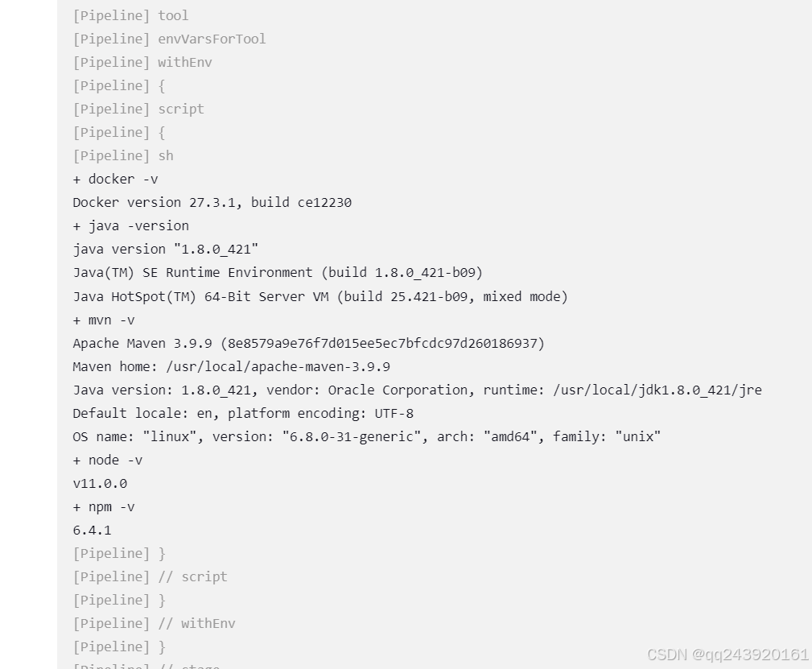
Task: Click the 6.4.1 npm version output
Action: click(92, 531)
